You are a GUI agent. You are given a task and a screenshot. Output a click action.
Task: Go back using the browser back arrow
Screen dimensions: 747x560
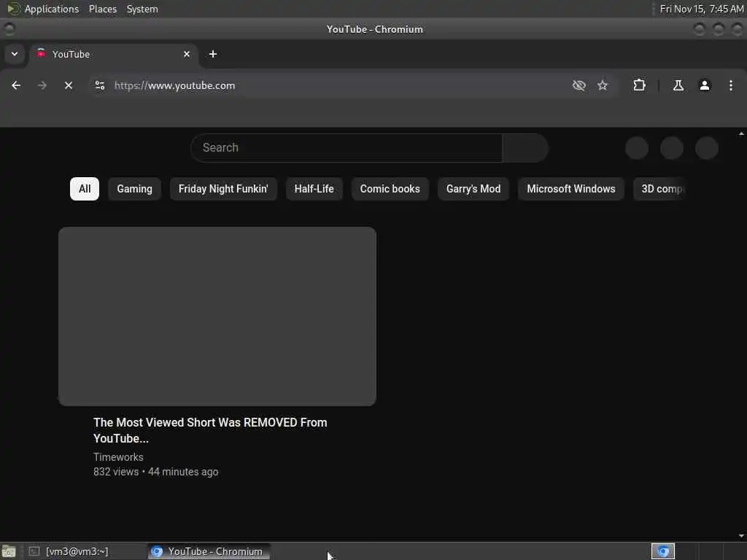pyautogui.click(x=16, y=85)
